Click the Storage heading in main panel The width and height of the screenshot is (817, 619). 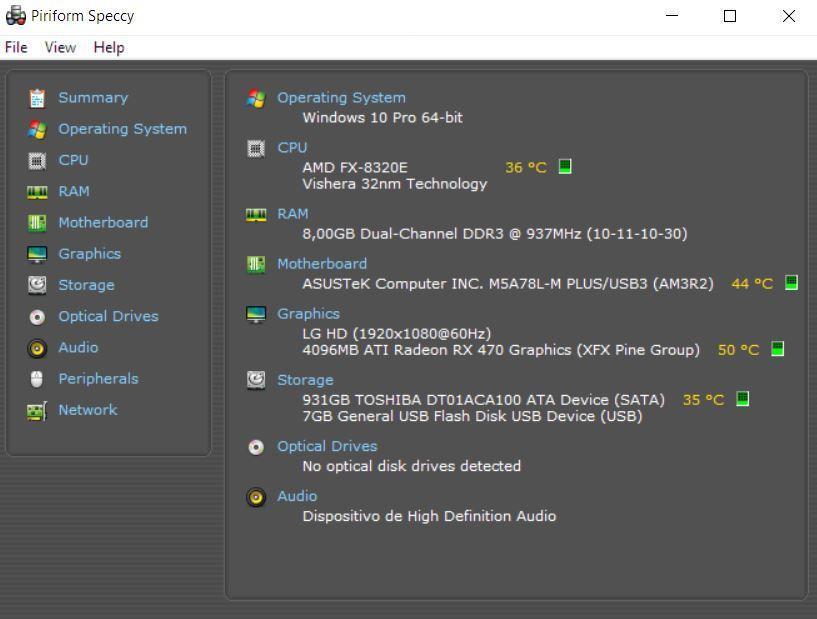[x=305, y=380]
